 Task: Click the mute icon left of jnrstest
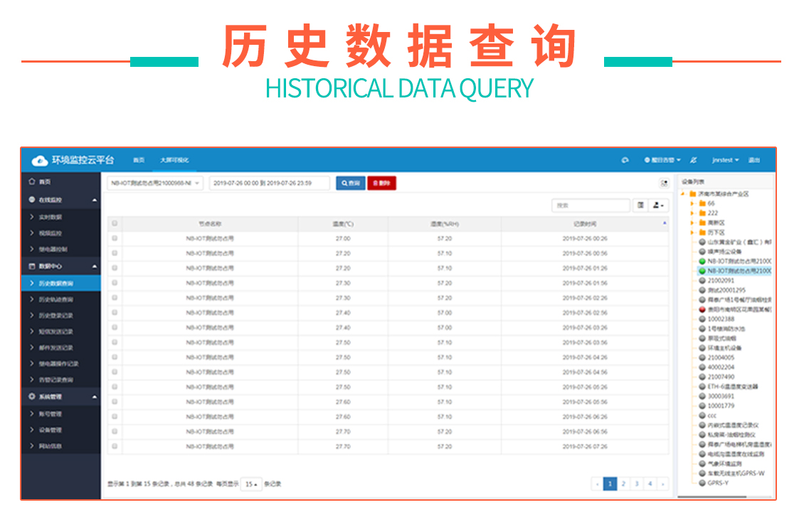pos(694,161)
